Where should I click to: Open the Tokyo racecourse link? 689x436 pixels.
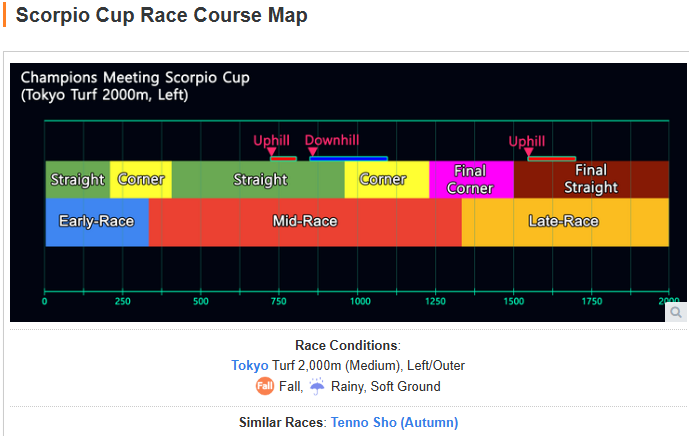[x=250, y=365]
